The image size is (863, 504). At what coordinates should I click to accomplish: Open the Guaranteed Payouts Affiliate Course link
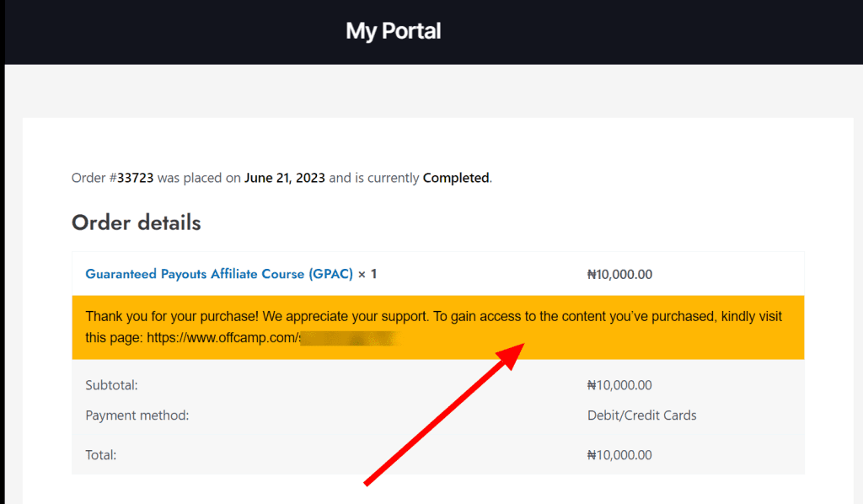tap(219, 274)
